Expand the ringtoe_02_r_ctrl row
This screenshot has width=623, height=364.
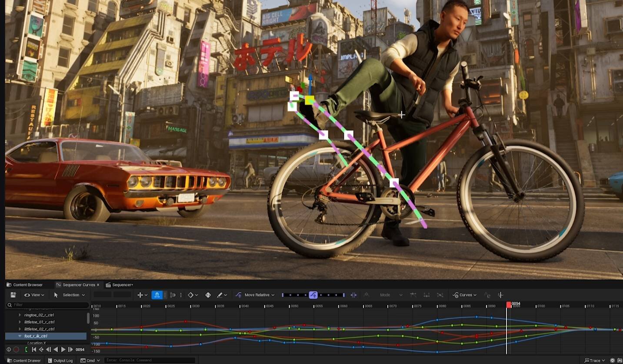(19, 315)
